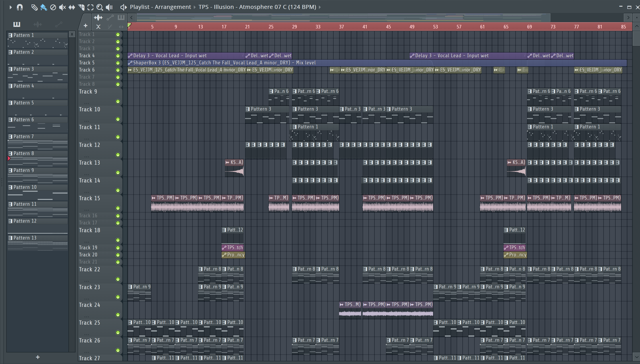
Task: Click the green playhead start marker
Action: (129, 25)
